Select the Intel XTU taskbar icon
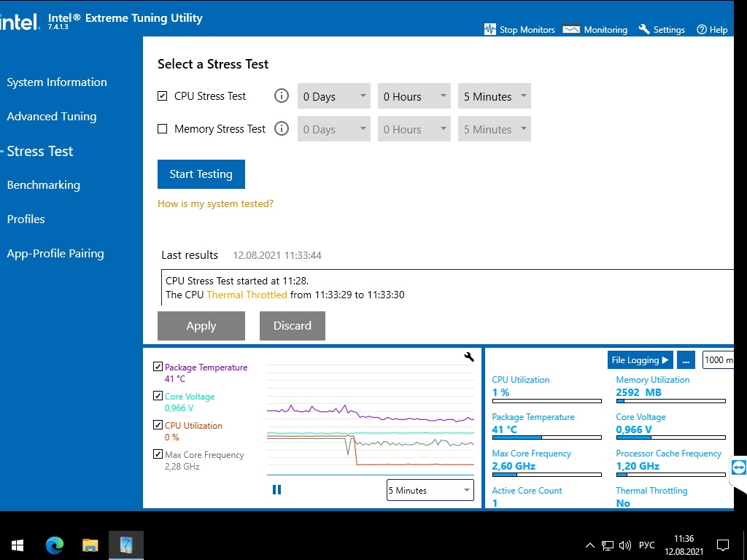The width and height of the screenshot is (747, 560). click(126, 545)
